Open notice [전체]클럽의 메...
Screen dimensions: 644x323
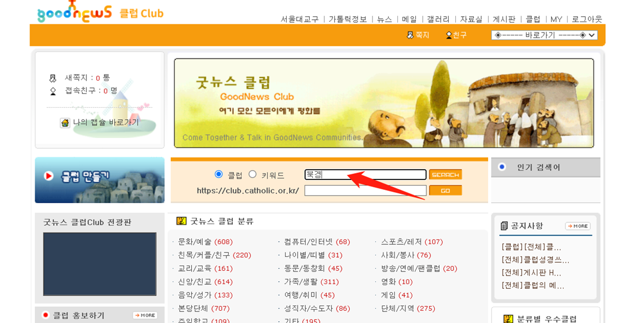(x=533, y=285)
